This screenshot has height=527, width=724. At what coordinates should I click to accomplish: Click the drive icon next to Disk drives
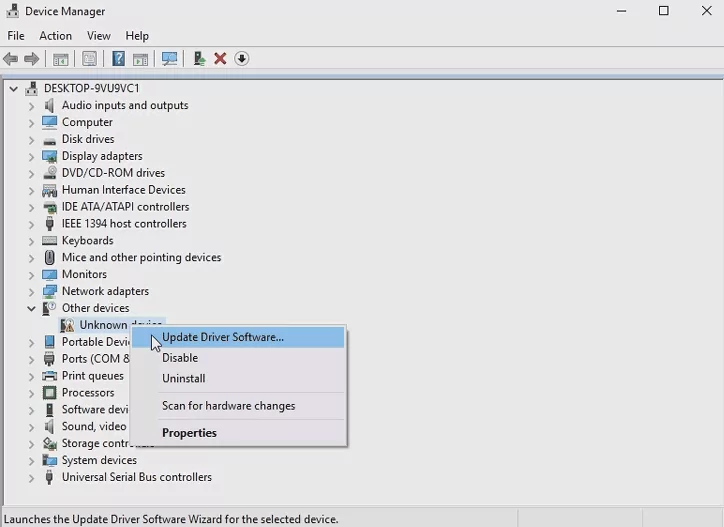(49, 140)
